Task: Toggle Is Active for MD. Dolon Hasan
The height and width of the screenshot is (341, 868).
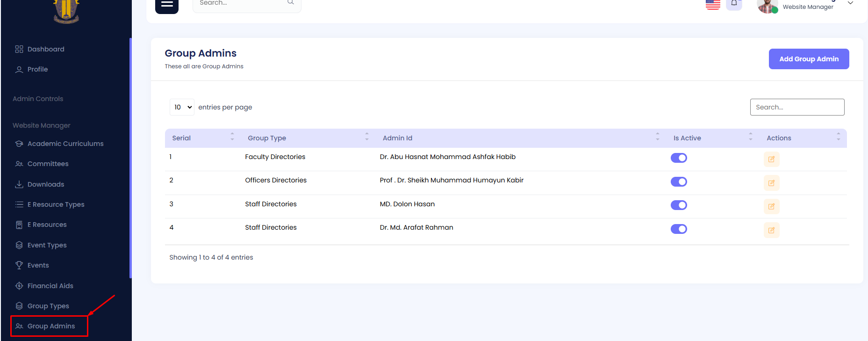Action: 679,205
